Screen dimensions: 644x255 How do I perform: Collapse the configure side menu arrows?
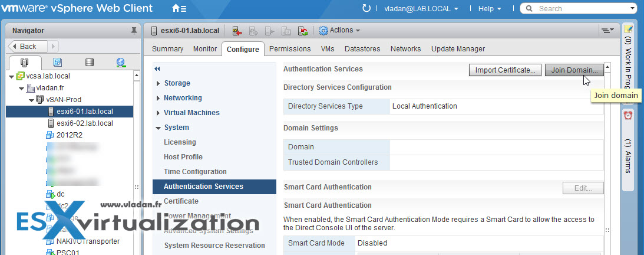coord(157,68)
